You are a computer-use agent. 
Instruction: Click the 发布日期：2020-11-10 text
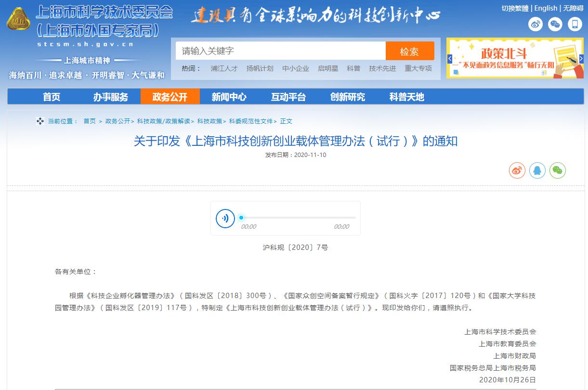coord(296,155)
